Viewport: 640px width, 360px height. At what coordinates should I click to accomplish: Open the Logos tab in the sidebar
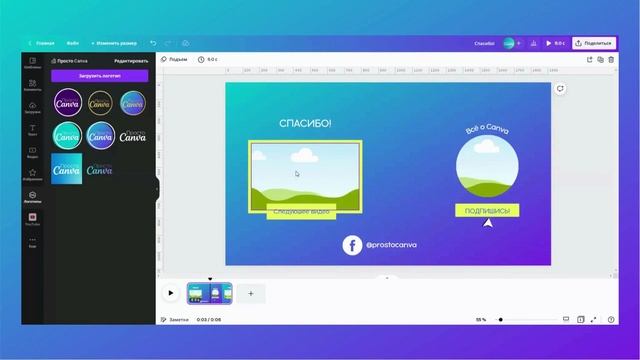coord(33,197)
